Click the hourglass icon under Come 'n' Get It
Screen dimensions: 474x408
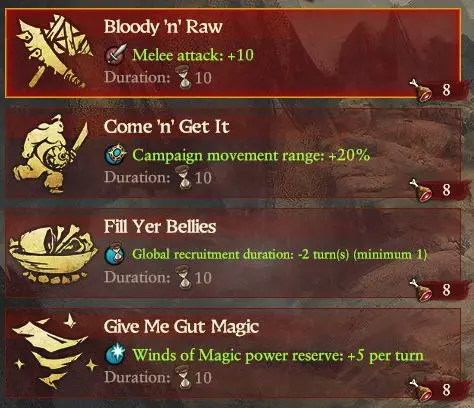click(x=184, y=178)
